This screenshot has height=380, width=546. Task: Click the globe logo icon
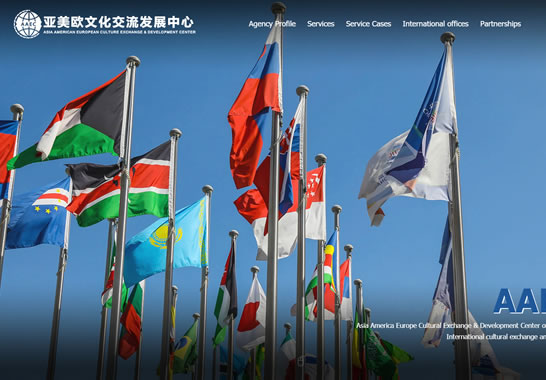(28, 24)
